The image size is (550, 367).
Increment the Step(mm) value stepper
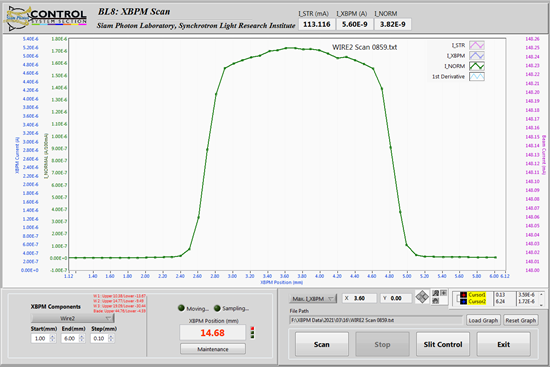(111, 336)
